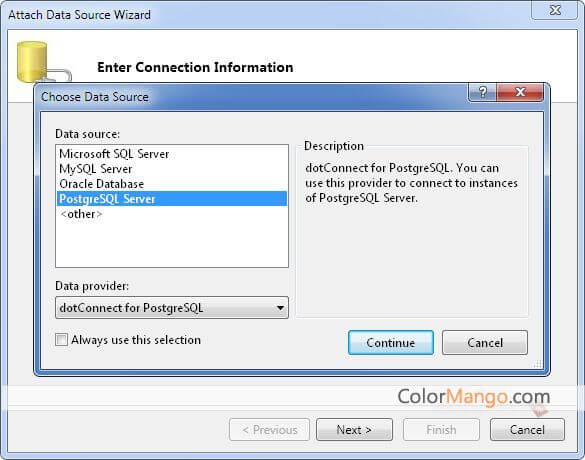Click the Continue button

[x=391, y=342]
